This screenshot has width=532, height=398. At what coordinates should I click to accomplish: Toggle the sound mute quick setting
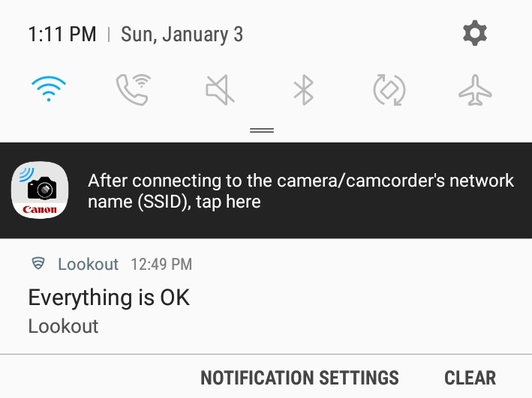pyautogui.click(x=218, y=91)
